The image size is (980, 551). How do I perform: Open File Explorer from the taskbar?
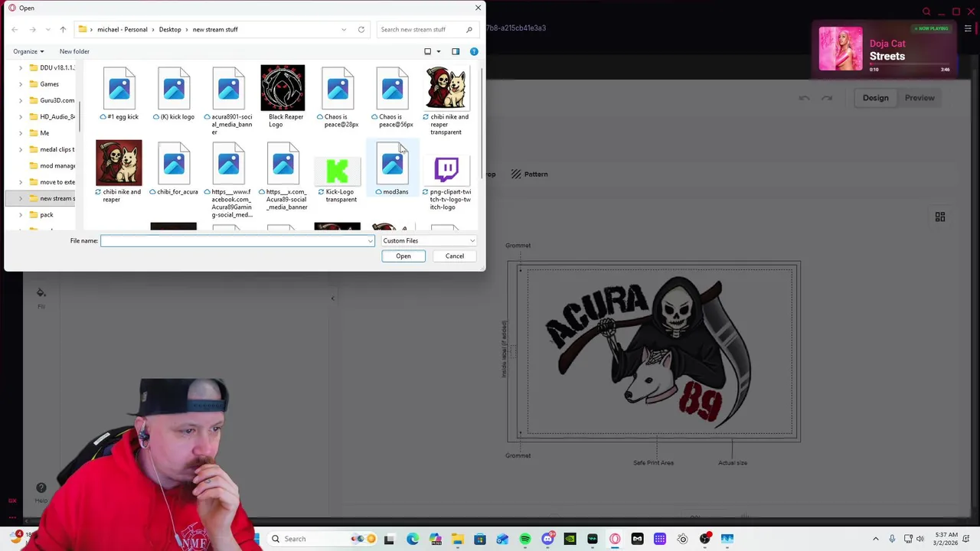457,539
